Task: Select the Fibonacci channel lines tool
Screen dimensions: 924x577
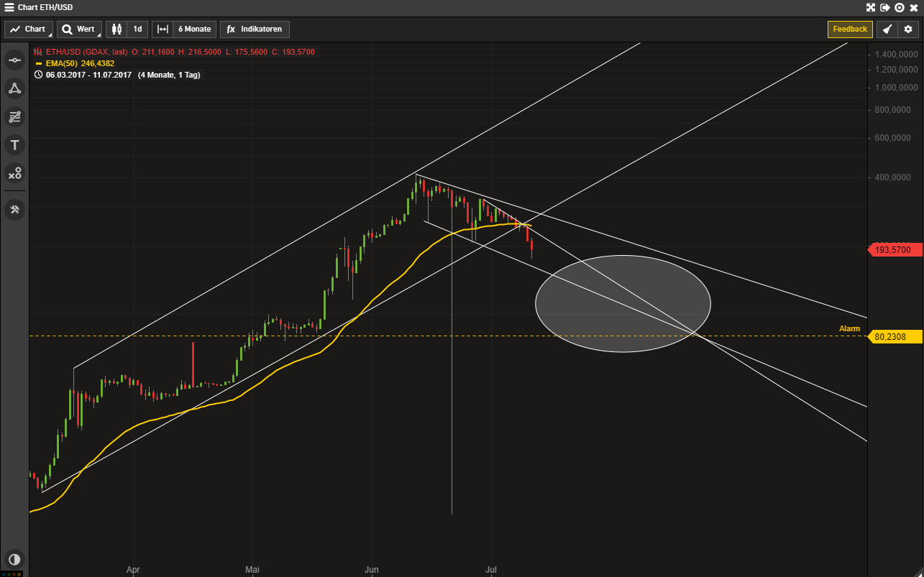Action: (x=14, y=116)
